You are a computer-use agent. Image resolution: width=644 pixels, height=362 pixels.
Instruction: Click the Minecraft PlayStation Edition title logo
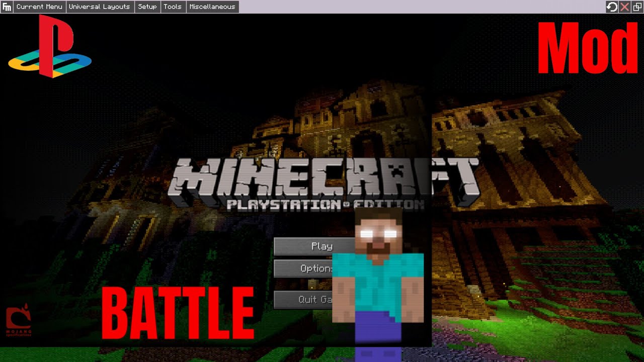(324, 184)
